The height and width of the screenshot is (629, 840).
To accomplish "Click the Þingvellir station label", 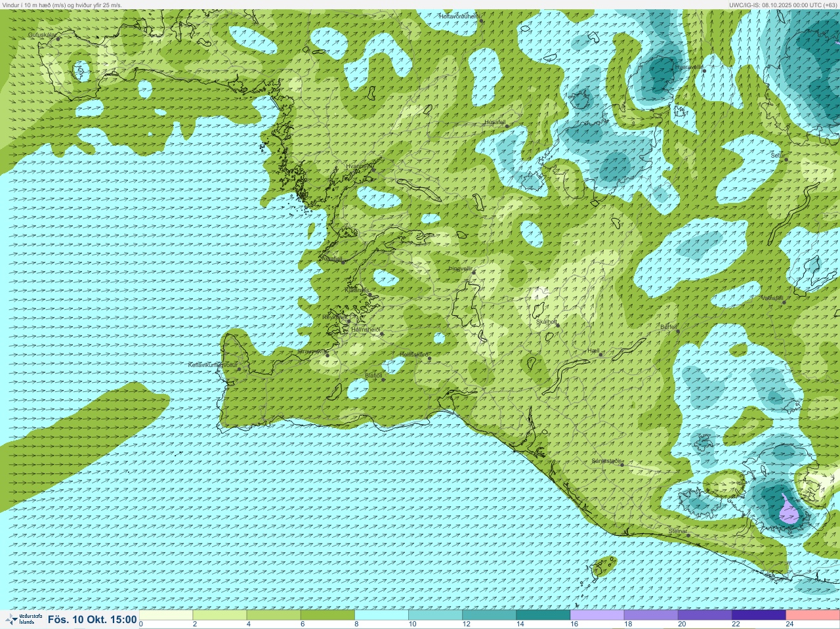I will (x=461, y=269).
